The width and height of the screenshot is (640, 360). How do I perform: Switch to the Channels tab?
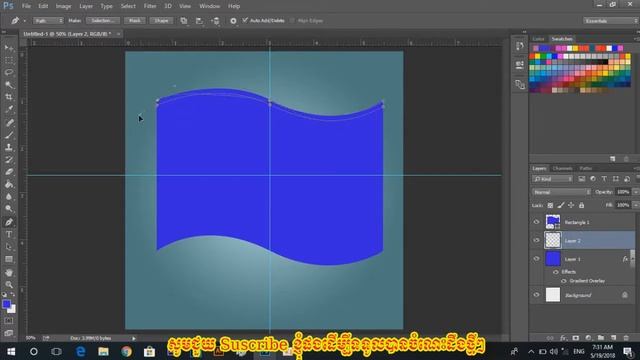pos(562,168)
